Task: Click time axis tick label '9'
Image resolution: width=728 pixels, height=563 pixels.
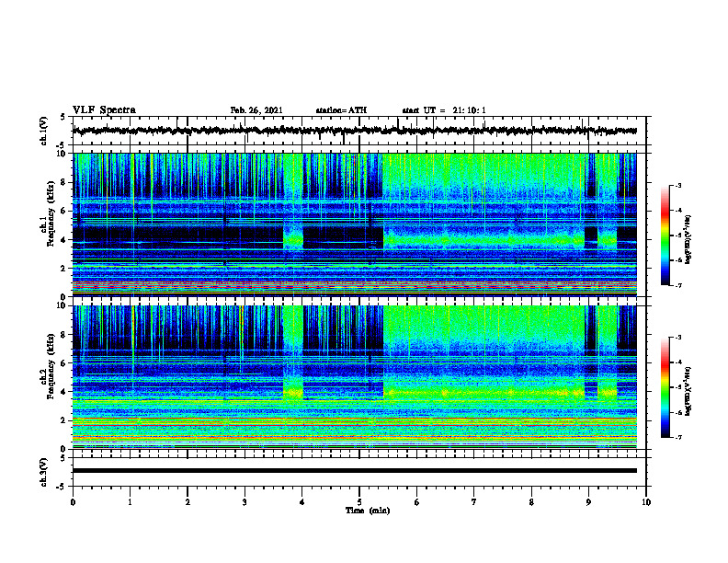Action: (588, 502)
